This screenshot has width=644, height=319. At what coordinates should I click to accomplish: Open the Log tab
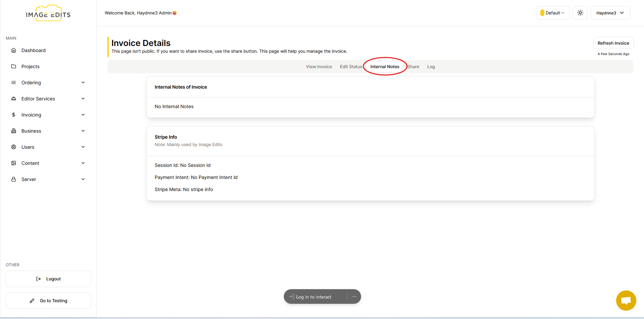click(431, 67)
